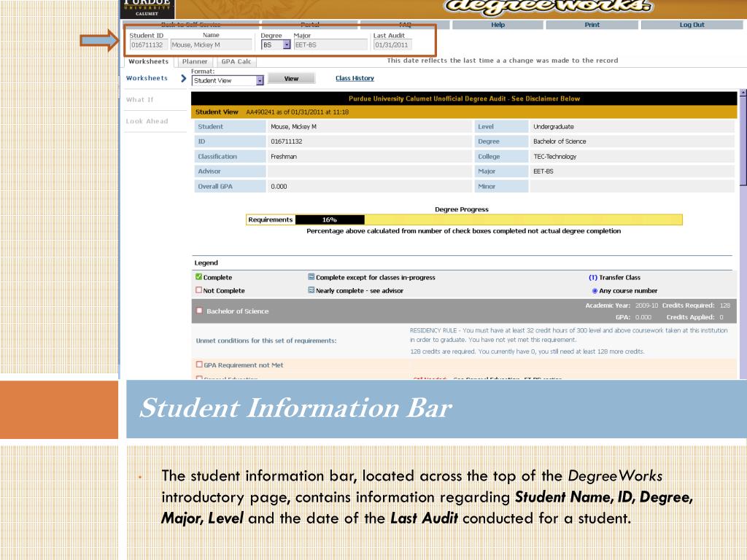Click the 'Academic Year: 2009-10' text
747x560 pixels.
click(x=622, y=306)
